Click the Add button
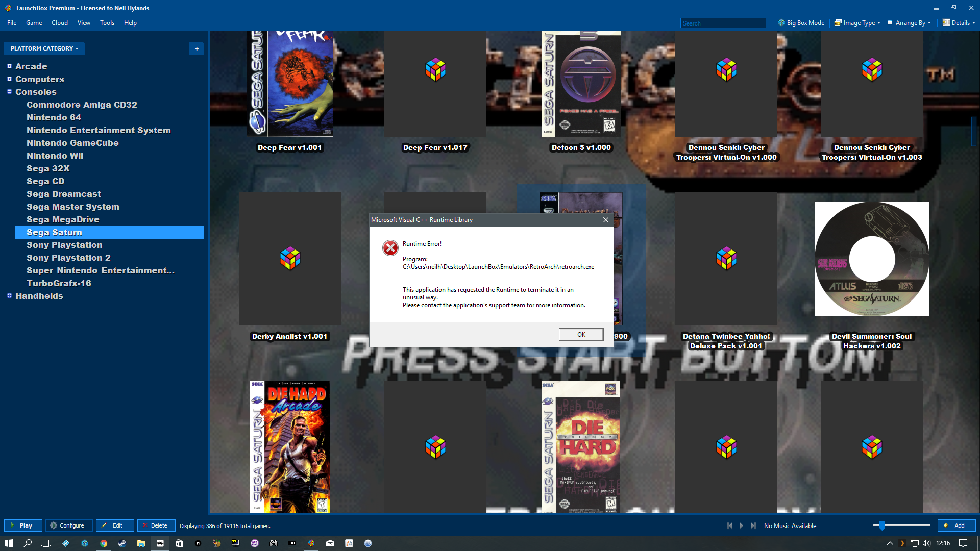 point(957,525)
